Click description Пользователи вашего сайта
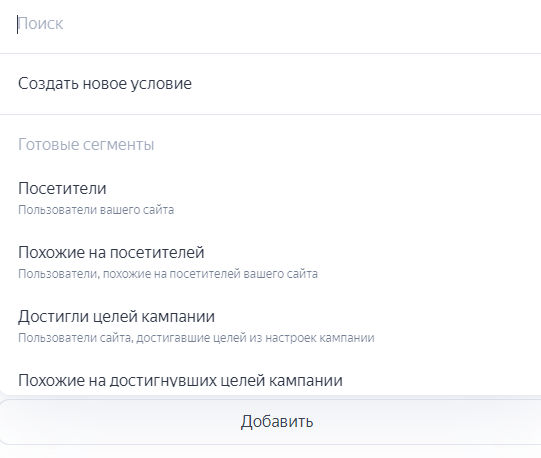The image size is (541, 458). pyautogui.click(x=96, y=210)
